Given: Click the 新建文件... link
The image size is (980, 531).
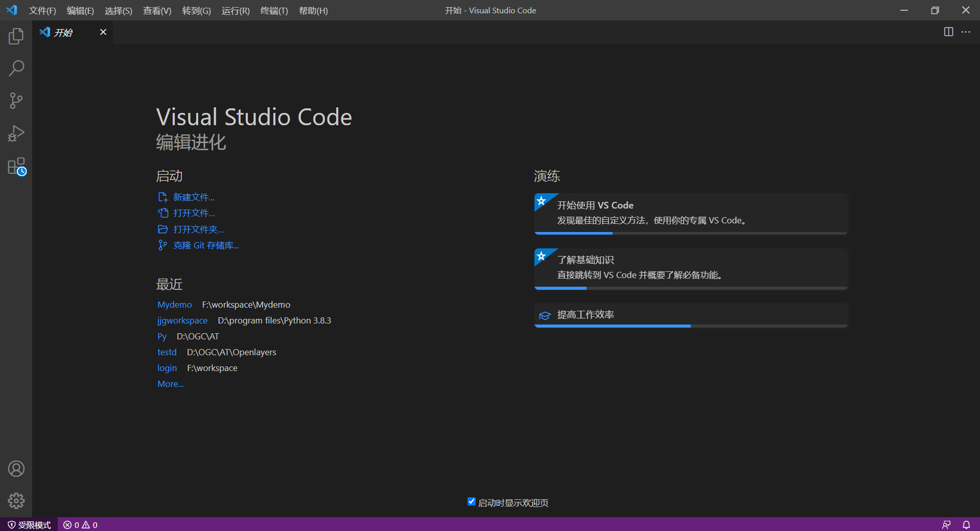Looking at the screenshot, I should click(x=194, y=197).
